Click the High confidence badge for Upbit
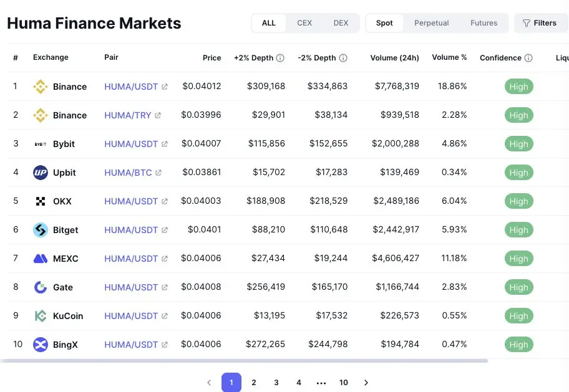 coord(518,173)
